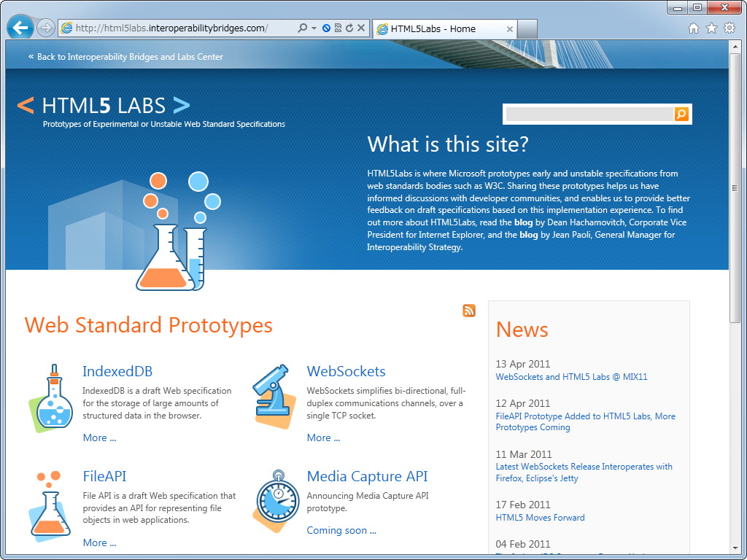This screenshot has width=747, height=560.
Task: Refresh the current page
Action: [349, 28]
